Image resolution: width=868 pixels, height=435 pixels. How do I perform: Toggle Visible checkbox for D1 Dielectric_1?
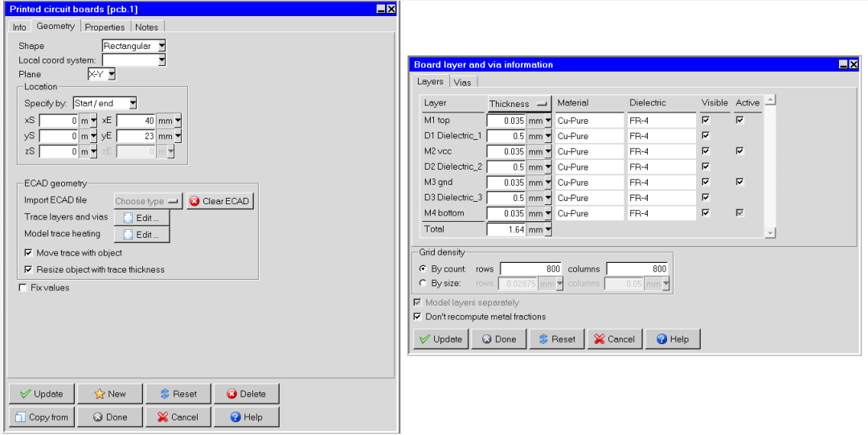(x=706, y=135)
